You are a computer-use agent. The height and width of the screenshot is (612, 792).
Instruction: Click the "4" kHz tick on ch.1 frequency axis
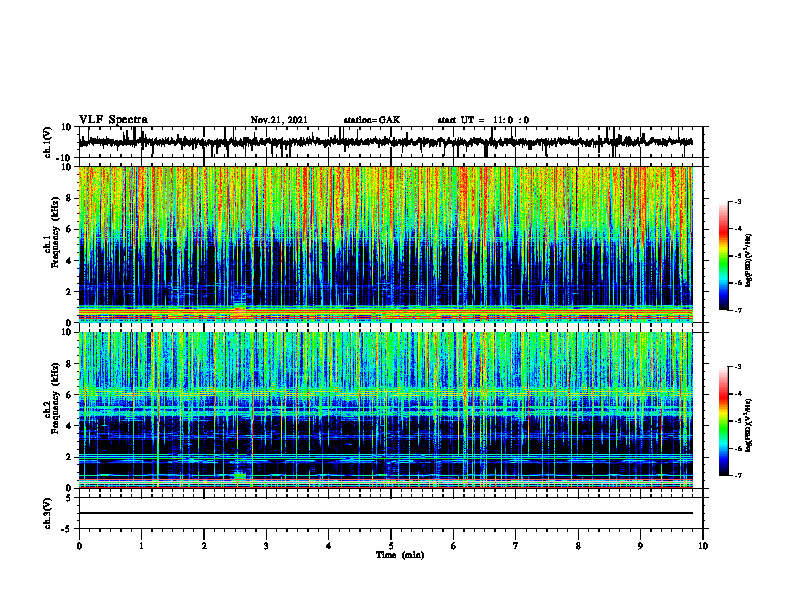point(70,261)
